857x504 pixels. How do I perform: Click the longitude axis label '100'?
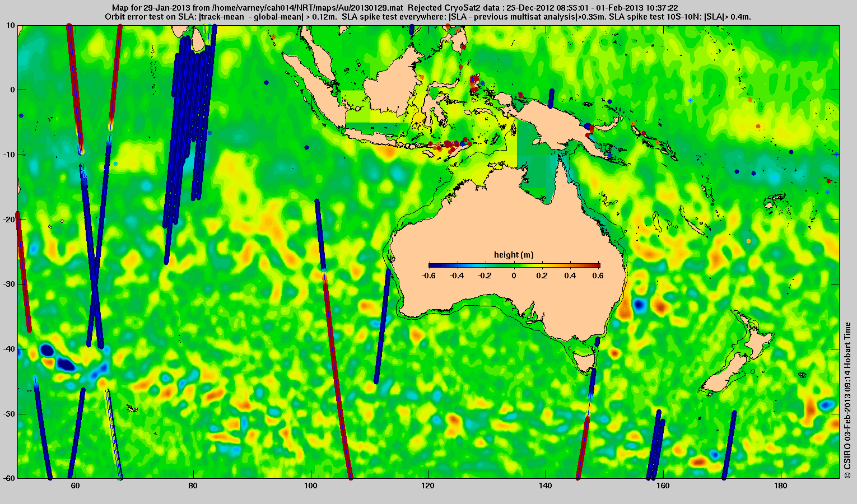tap(310, 486)
